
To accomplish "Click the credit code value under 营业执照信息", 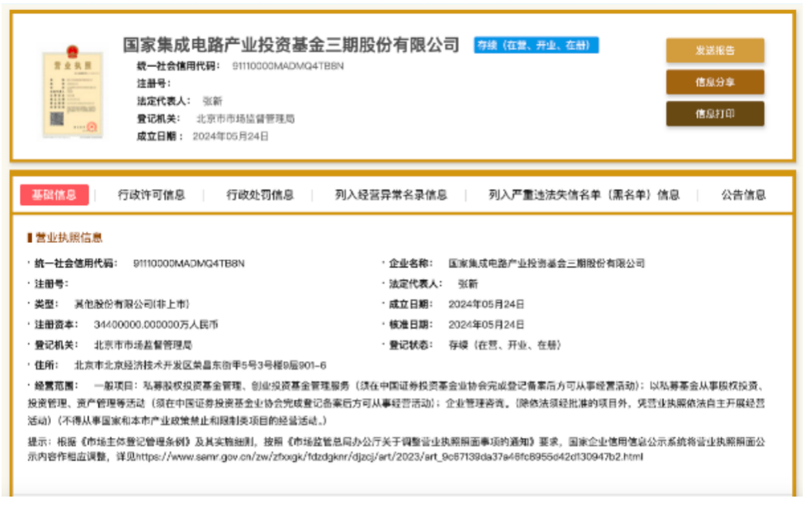I will pyautogui.click(x=189, y=263).
